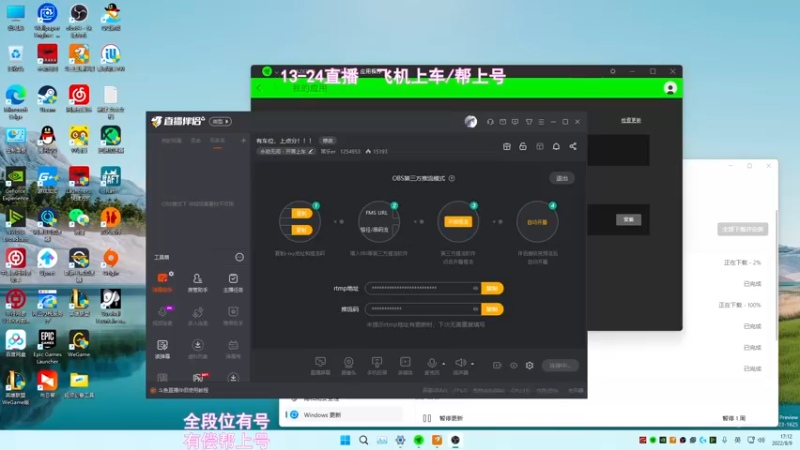Open the WeGame desktop shortcut
Screen dimensions: 800x450
point(79,343)
